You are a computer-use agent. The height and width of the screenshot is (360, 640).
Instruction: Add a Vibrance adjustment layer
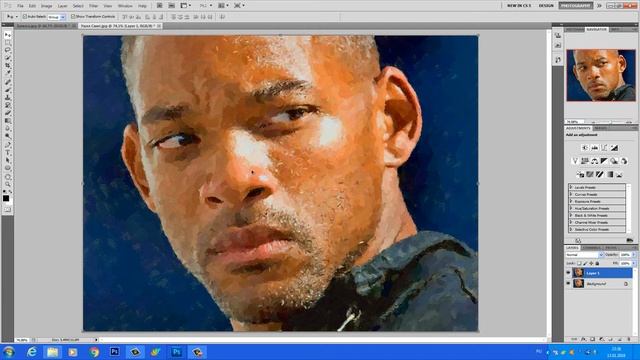tap(575, 161)
